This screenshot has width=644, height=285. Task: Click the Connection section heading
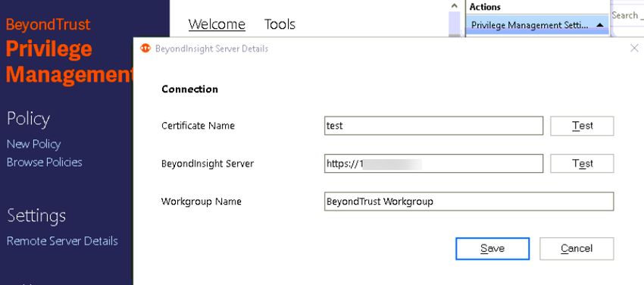click(x=189, y=89)
